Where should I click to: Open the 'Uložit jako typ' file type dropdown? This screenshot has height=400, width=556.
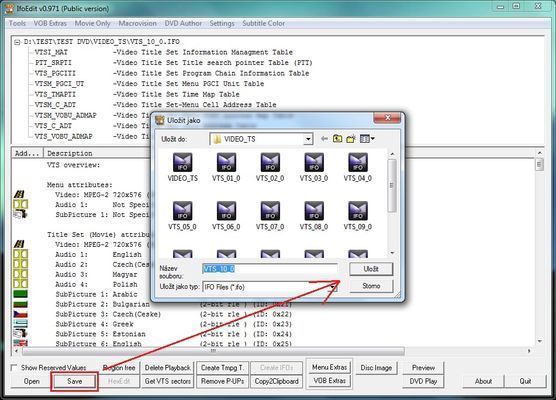333,287
